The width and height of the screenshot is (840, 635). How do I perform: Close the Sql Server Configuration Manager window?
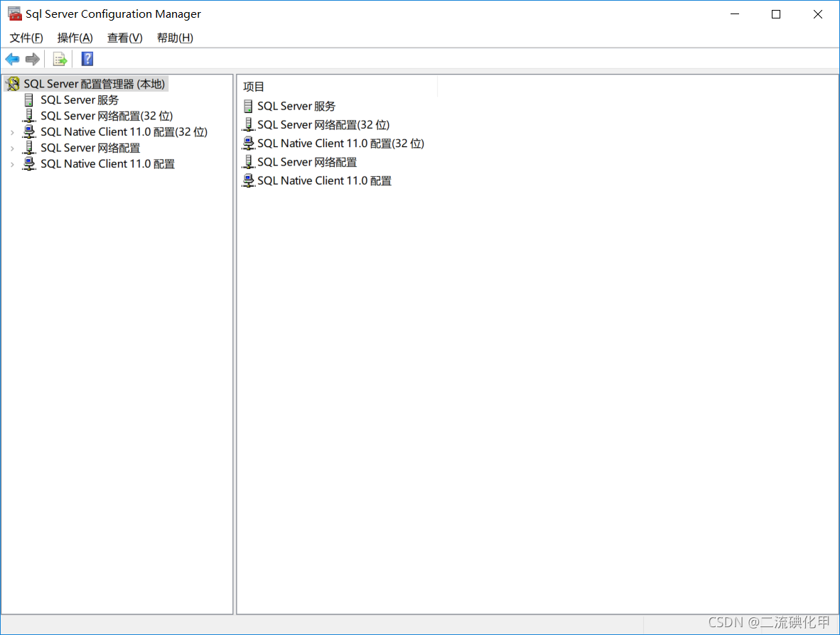pyautogui.click(x=817, y=14)
